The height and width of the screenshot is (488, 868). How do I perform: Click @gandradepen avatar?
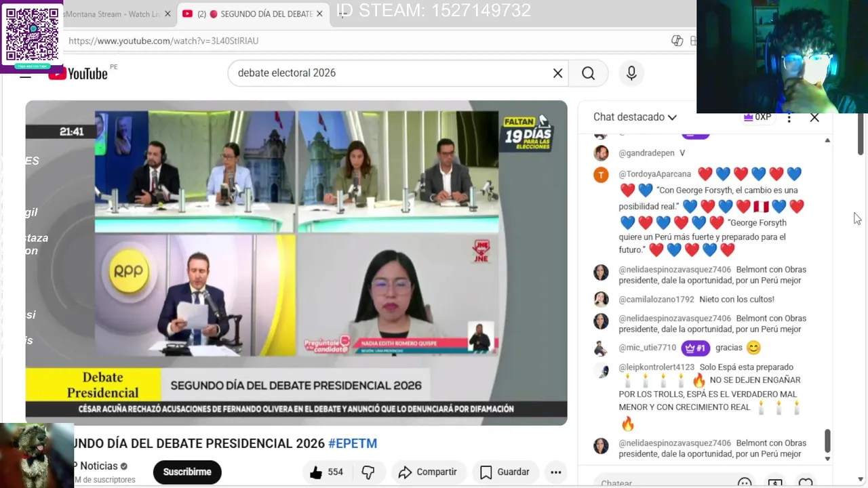[x=601, y=152]
